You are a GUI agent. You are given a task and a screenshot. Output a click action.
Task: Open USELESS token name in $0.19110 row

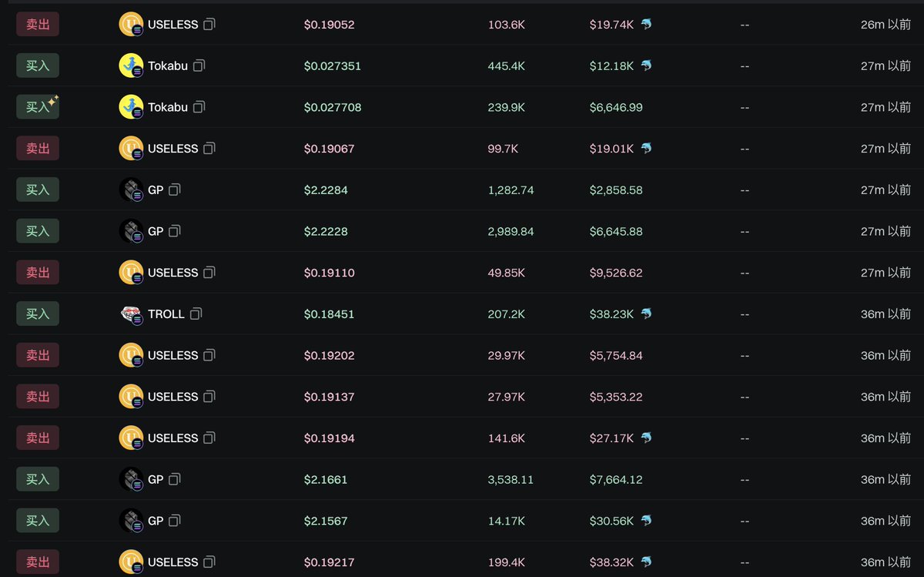[172, 273]
